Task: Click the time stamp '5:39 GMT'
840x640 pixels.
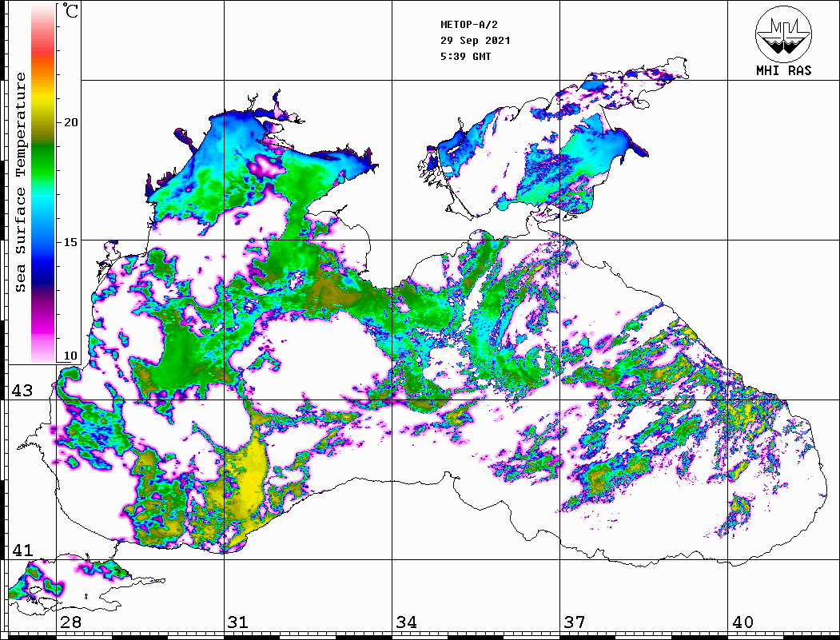Action: 465,56
